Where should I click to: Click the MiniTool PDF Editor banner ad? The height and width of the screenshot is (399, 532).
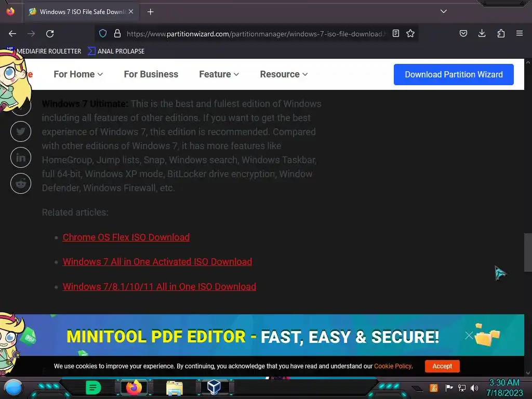tap(261, 335)
